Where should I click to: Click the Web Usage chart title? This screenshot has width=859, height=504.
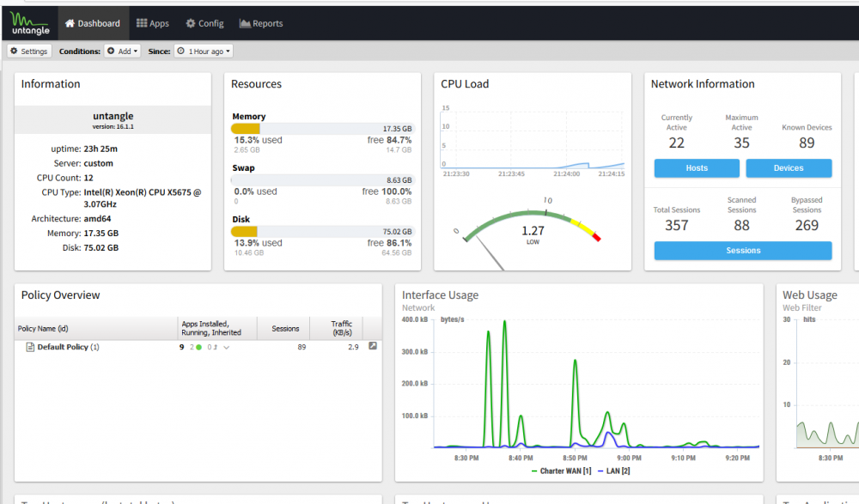[x=810, y=295]
